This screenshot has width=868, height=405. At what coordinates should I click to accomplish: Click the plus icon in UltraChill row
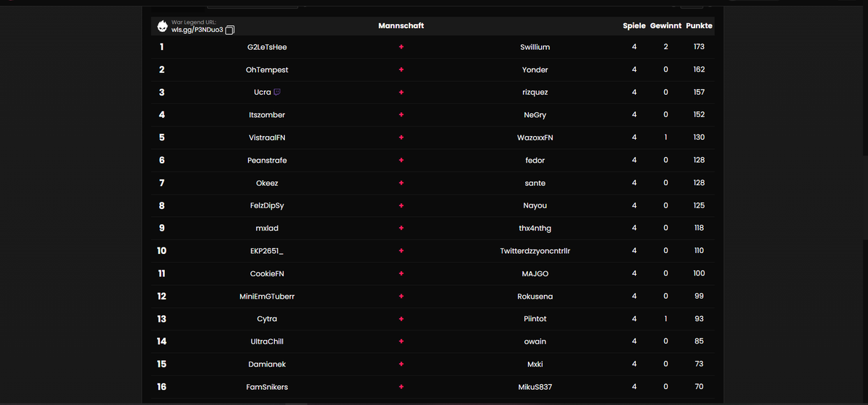tap(401, 341)
